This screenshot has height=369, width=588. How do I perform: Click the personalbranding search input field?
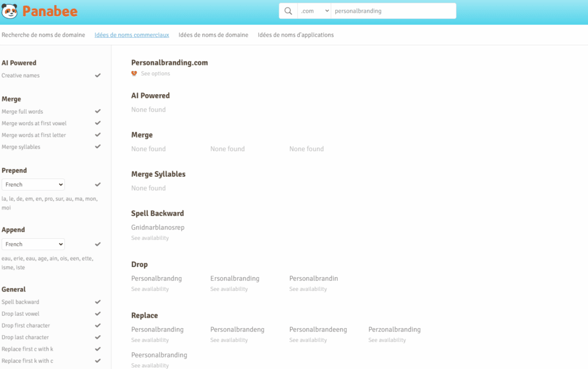[x=393, y=11]
